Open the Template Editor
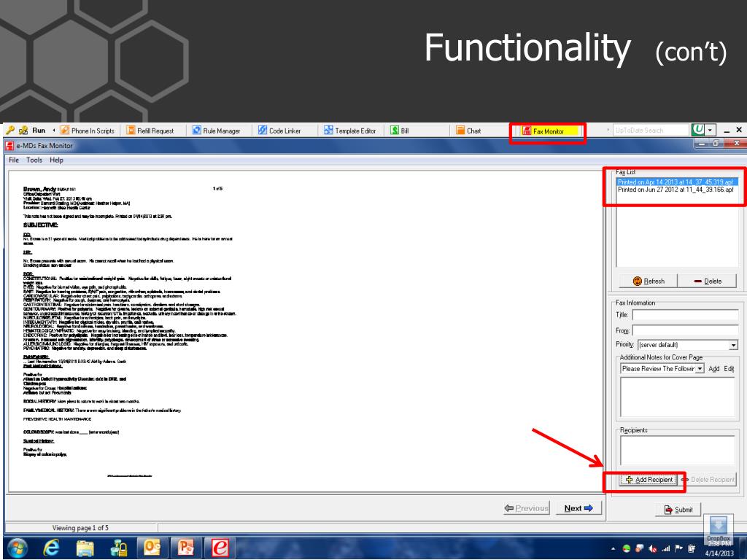 tap(350, 131)
